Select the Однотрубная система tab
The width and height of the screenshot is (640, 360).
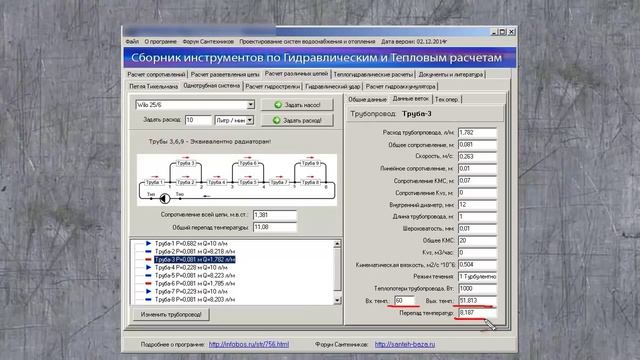pos(211,86)
